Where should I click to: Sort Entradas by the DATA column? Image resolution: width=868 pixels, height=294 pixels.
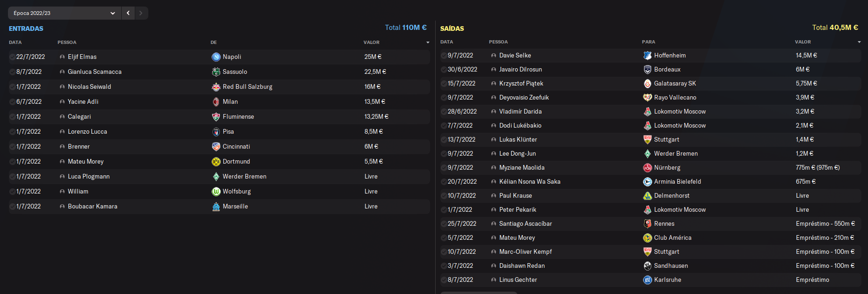pyautogui.click(x=15, y=43)
